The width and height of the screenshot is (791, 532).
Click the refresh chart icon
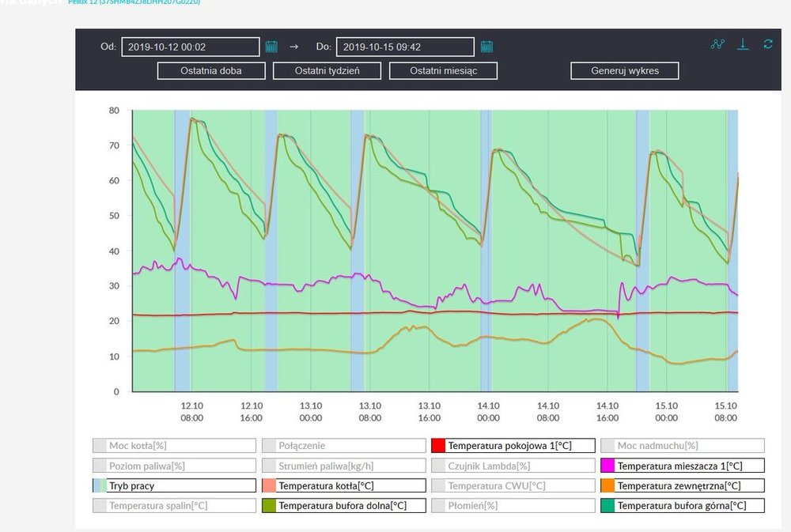[767, 44]
